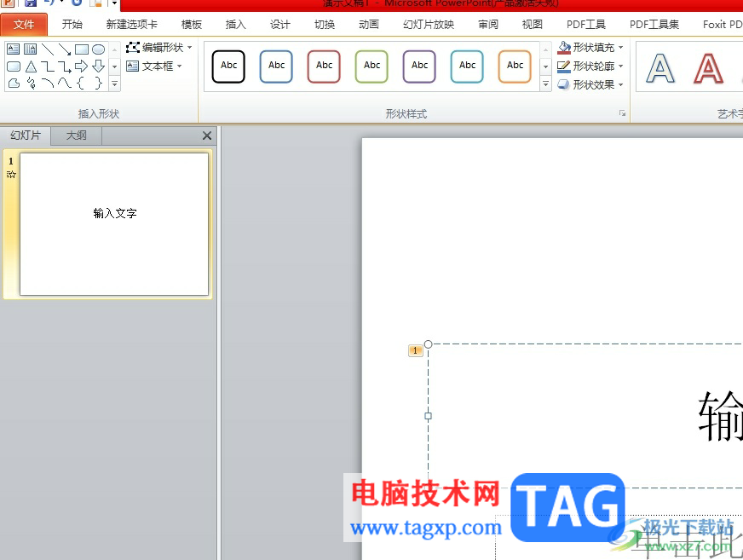The width and height of the screenshot is (743, 560).
Task: Expand the full shape styles gallery
Action: click(546, 84)
